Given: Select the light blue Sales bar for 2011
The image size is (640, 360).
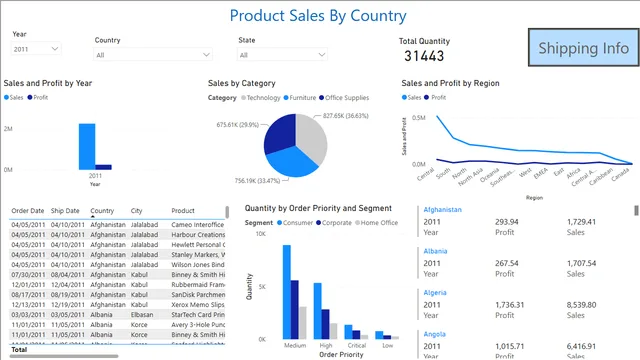Looking at the screenshot, I should pos(87,147).
